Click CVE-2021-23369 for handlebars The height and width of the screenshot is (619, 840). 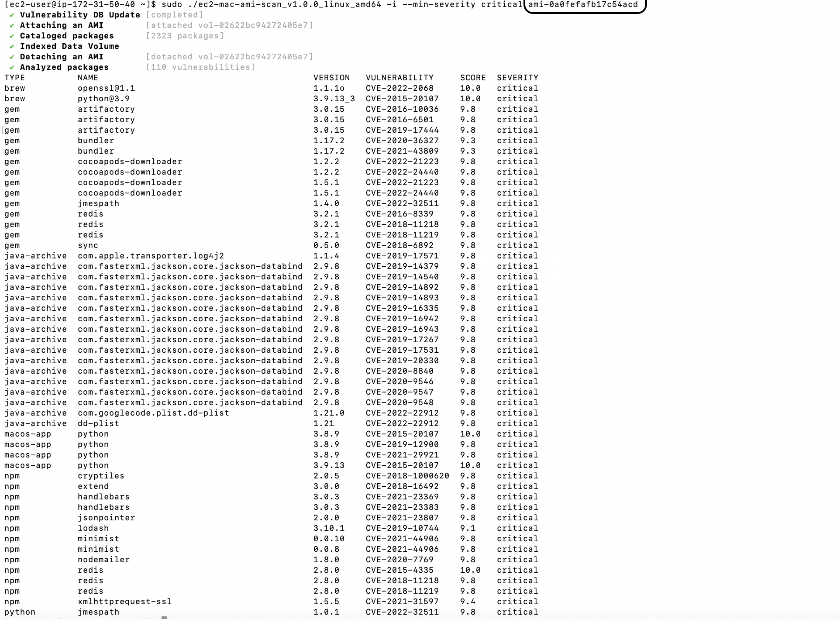click(403, 497)
